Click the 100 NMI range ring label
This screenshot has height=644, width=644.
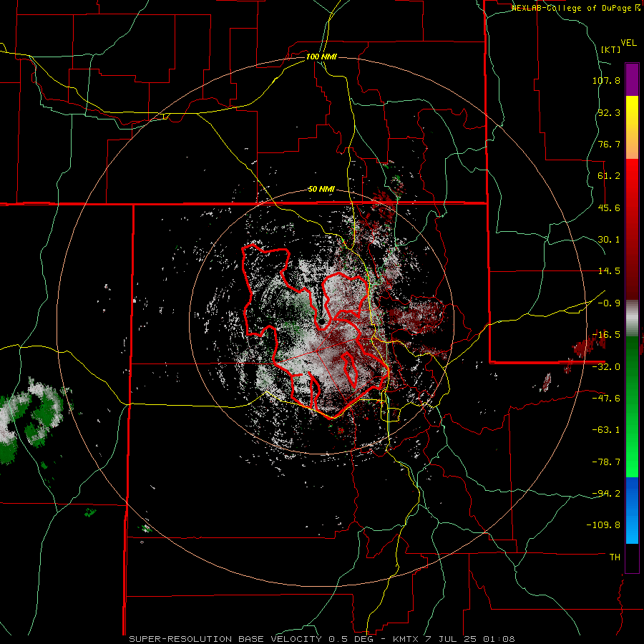pos(321,57)
